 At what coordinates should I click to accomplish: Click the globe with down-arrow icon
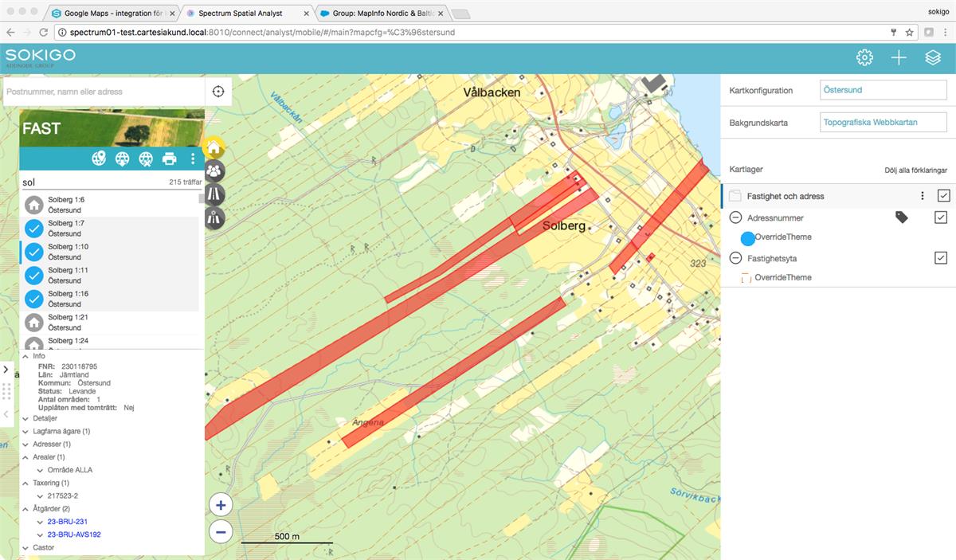[122, 159]
